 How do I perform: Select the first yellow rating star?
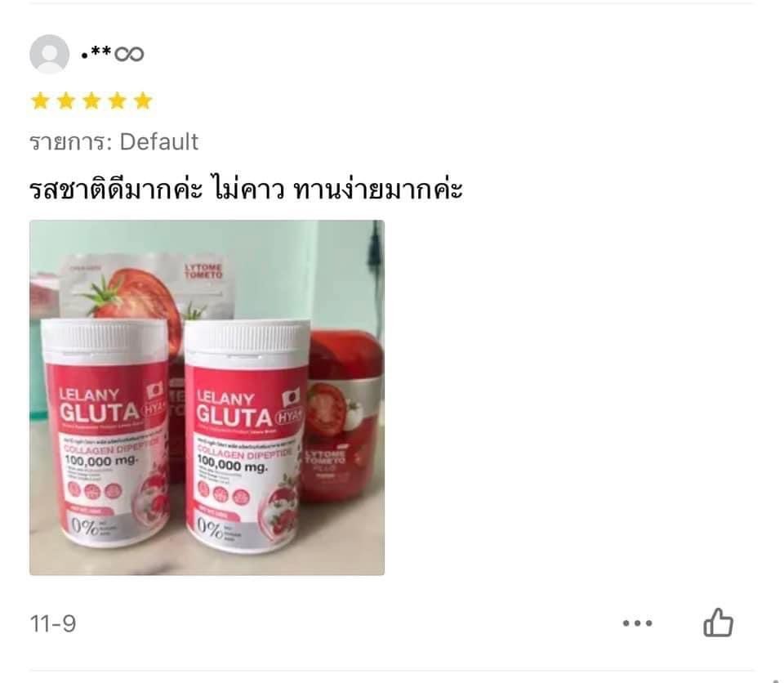(40, 100)
